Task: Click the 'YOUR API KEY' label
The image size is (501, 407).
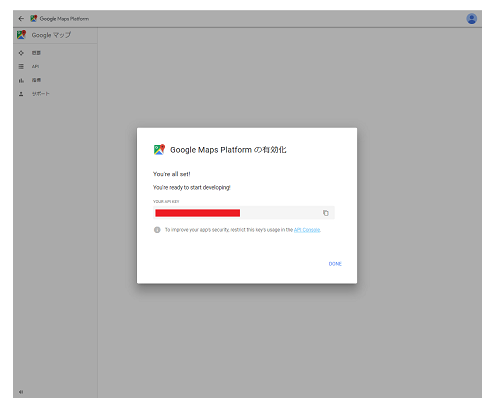Action: click(166, 202)
